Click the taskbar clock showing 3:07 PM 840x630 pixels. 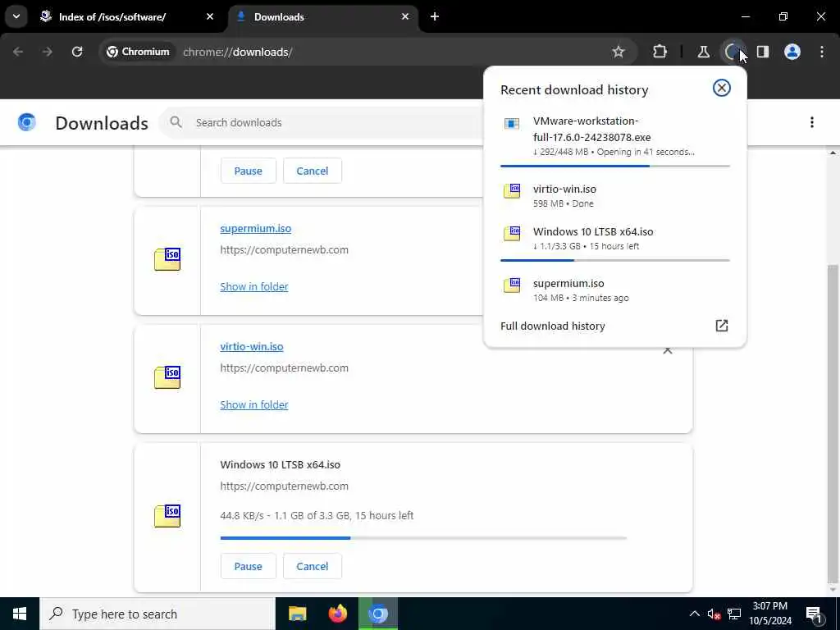[x=769, y=614]
